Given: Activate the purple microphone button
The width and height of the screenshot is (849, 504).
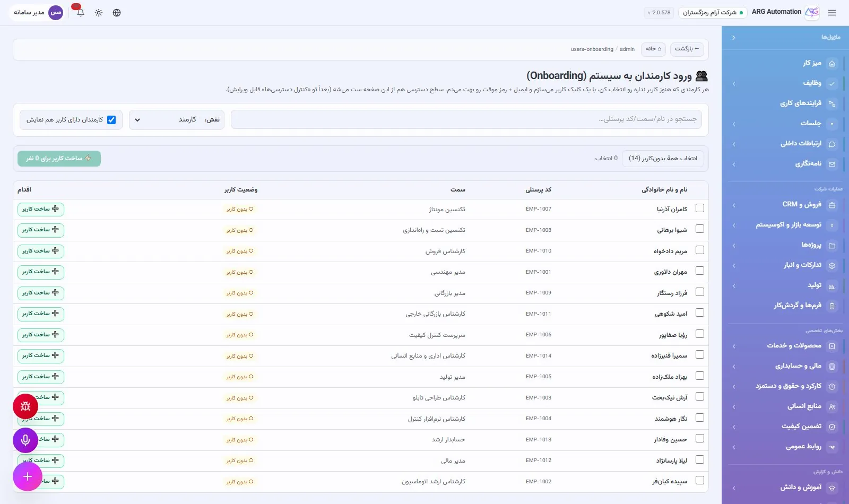Looking at the screenshot, I should coord(25,440).
